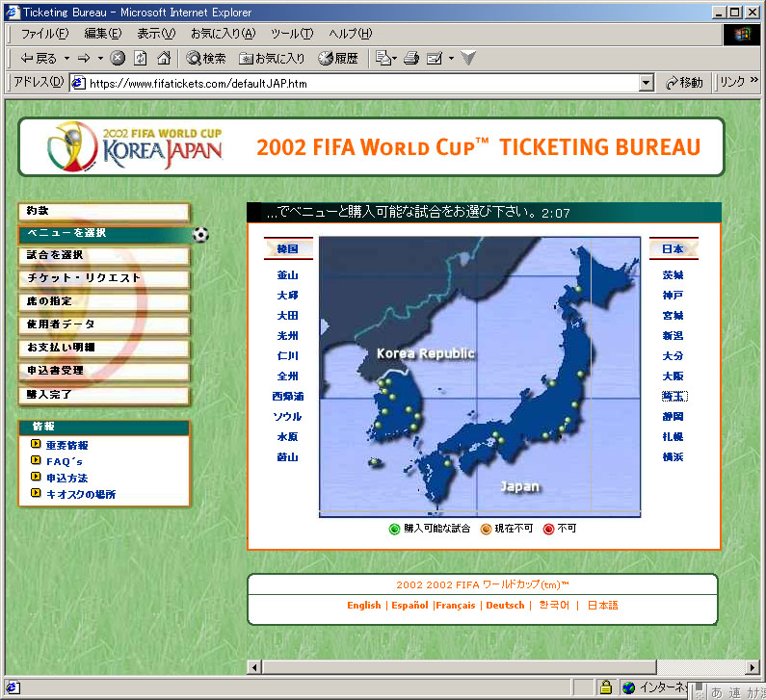
Task: Switch language to English
Action: [x=364, y=606]
